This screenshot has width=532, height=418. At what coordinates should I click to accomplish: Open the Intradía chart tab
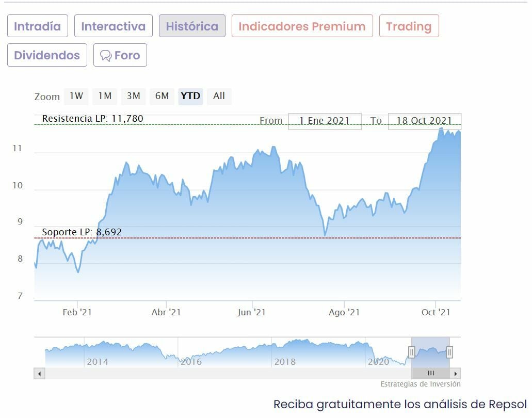coord(37,26)
